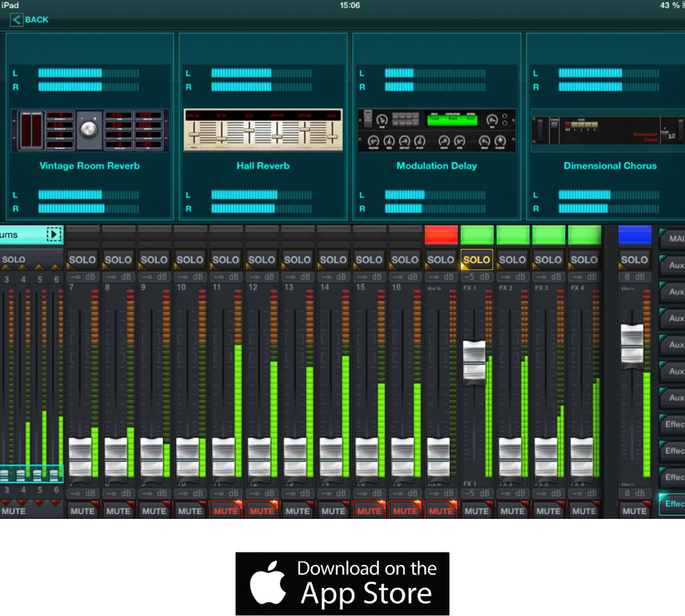Viewport: 685px width, 616px height.
Task: Select the MAIN mix tab
Action: 674,239
